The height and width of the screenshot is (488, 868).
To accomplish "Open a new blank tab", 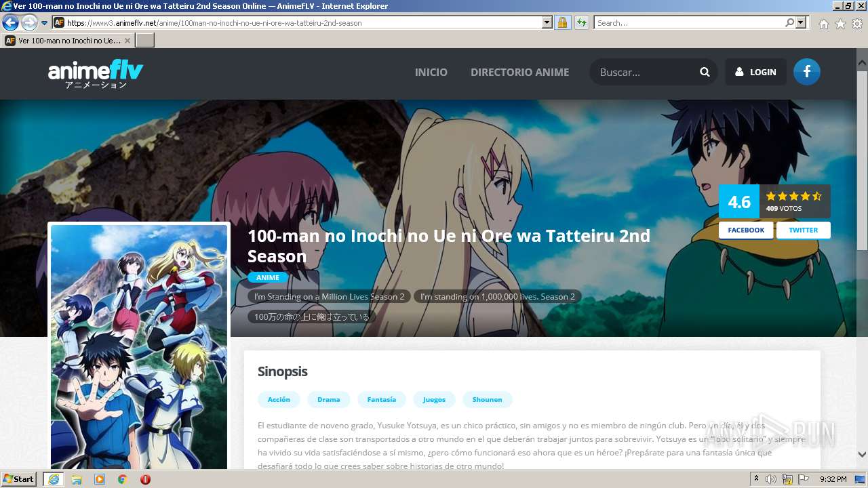I will coord(145,41).
